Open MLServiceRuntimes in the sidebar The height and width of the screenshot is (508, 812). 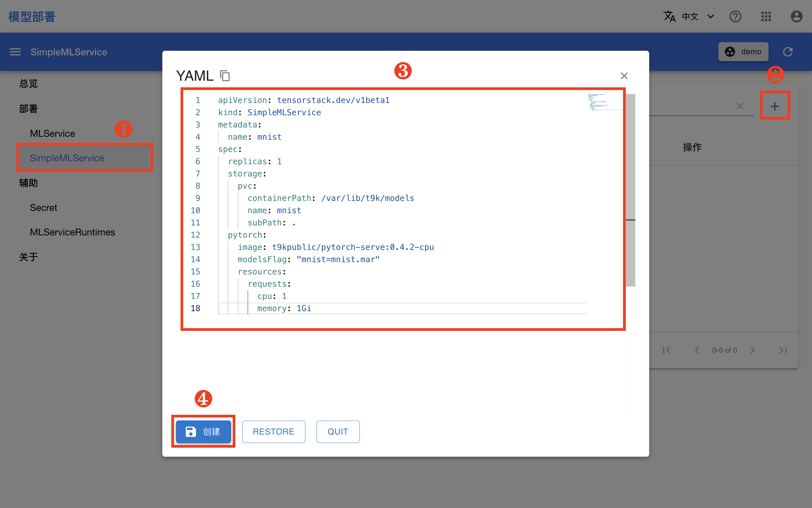[72, 232]
